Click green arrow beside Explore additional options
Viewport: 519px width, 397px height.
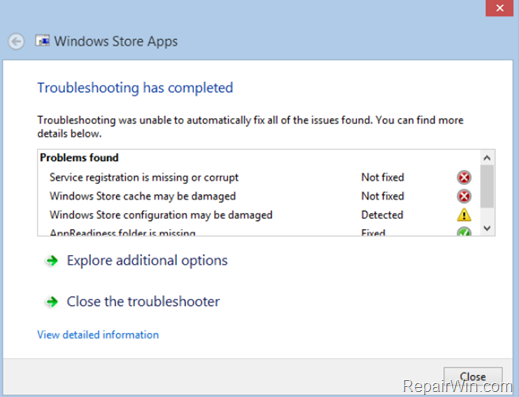click(52, 260)
